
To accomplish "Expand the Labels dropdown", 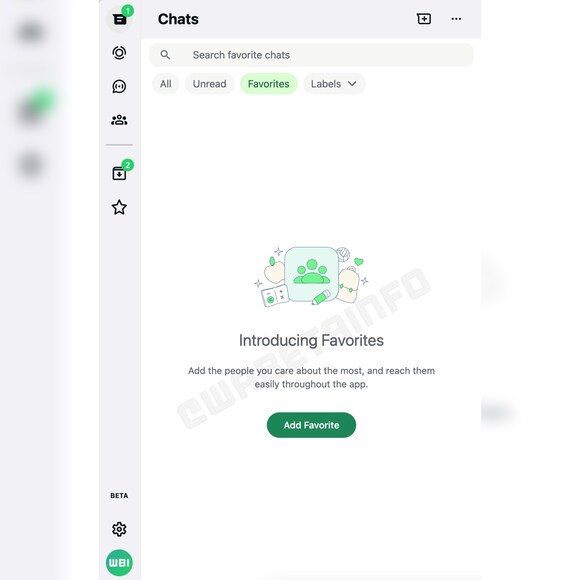I will pos(334,84).
